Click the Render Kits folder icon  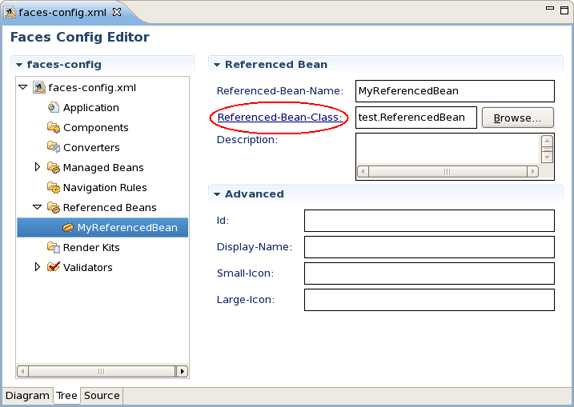[53, 247]
